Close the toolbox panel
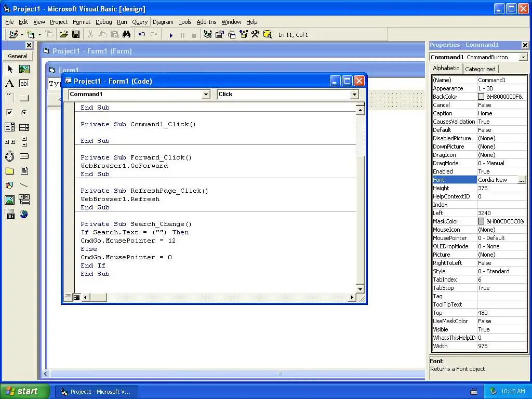Viewport: 532px width, 399px height. (29, 45)
